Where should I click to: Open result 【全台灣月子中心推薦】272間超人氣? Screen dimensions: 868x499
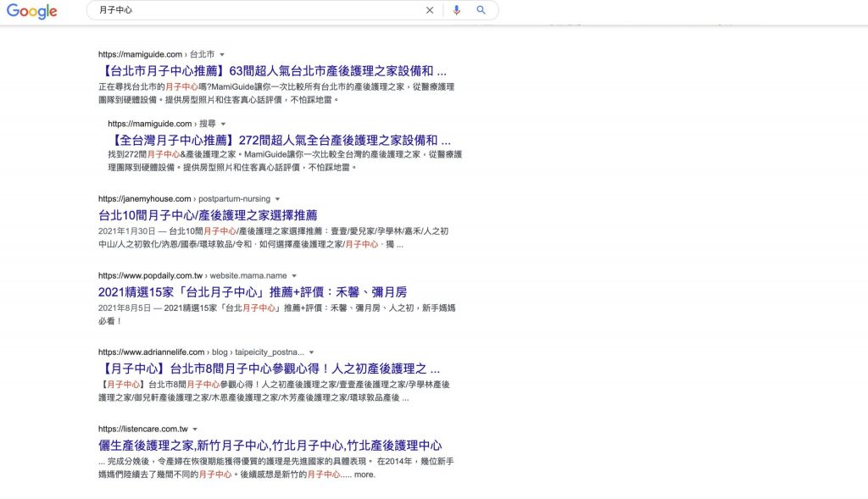[280, 140]
